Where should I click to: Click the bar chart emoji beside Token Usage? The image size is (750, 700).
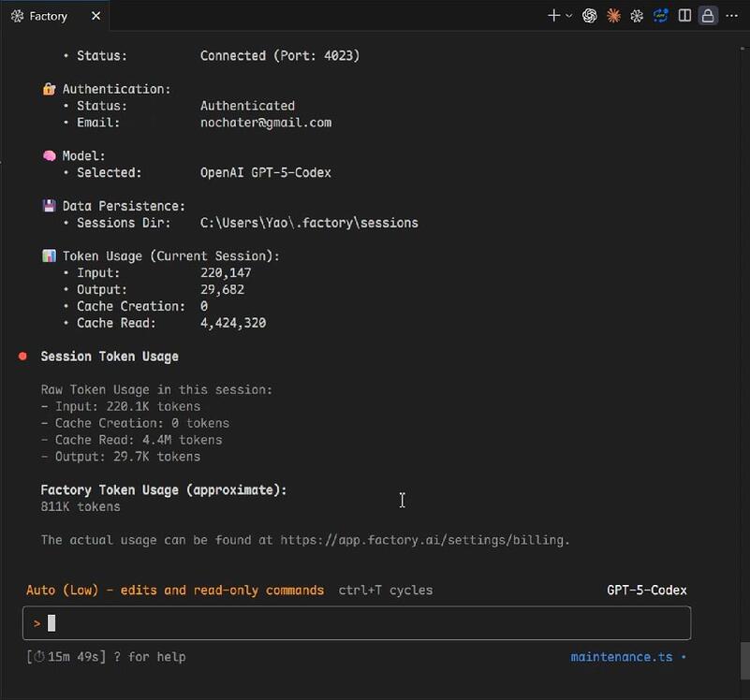click(50, 255)
